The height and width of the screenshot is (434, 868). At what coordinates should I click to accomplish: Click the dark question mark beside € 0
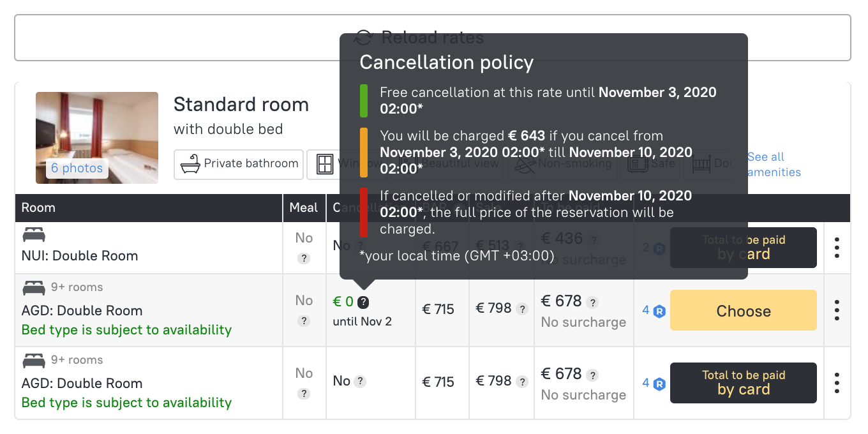pos(363,303)
